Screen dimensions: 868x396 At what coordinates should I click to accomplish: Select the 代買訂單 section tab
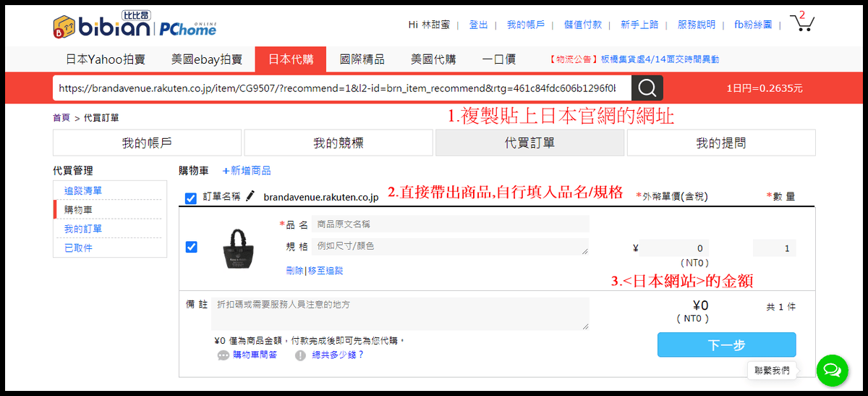pos(529,143)
